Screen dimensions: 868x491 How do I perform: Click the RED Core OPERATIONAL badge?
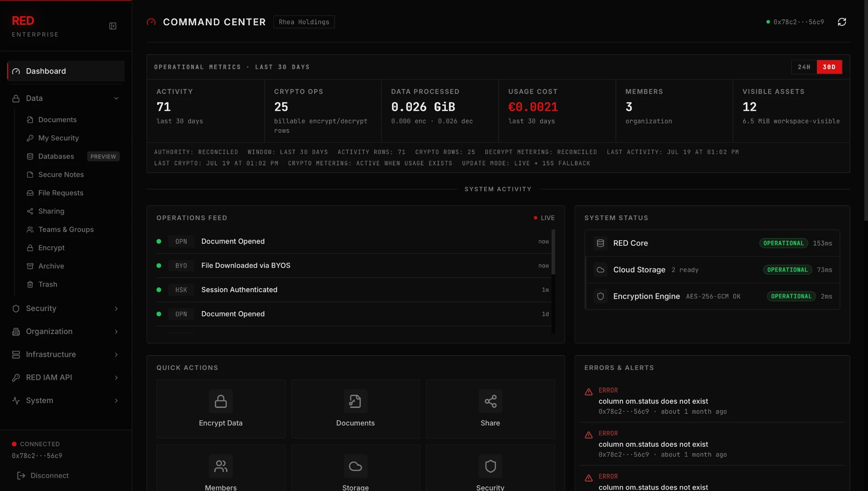(783, 243)
